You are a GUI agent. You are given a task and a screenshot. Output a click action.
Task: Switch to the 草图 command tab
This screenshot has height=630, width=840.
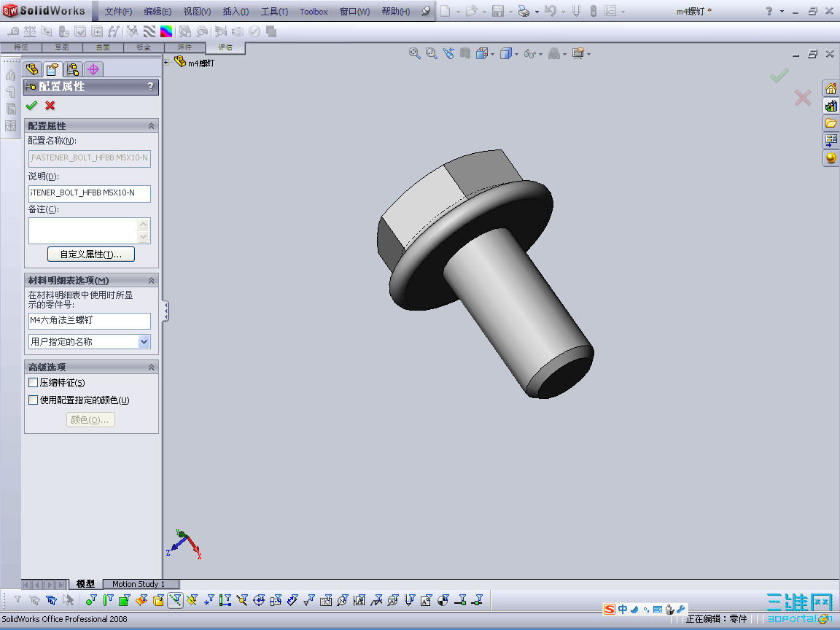[62, 47]
